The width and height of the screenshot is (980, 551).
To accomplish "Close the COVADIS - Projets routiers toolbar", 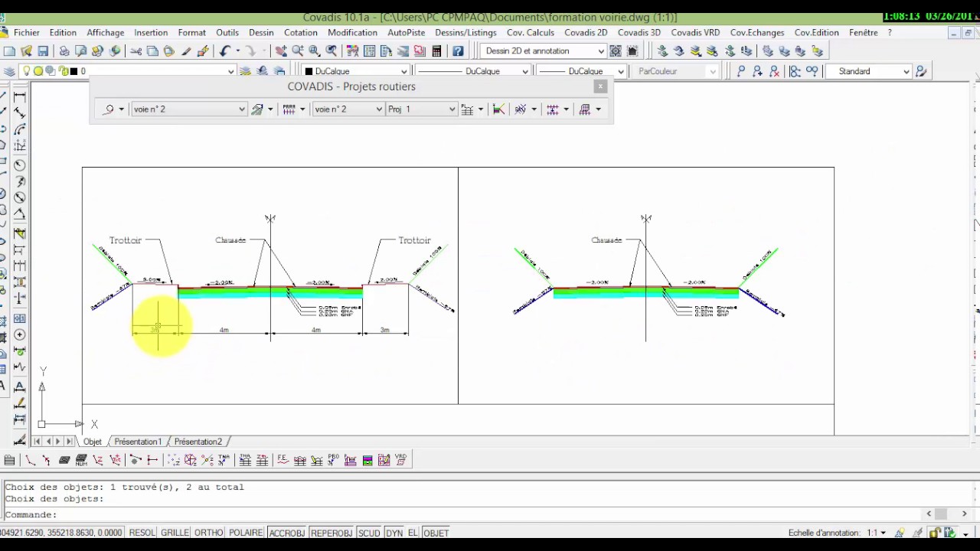I will 600,86.
